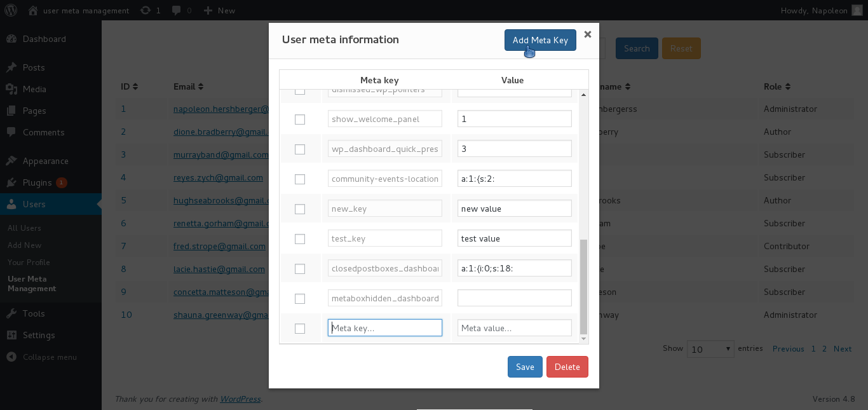Tick the wp_dashboard_quick_press row checkbox
Image resolution: width=868 pixels, height=410 pixels.
point(300,149)
